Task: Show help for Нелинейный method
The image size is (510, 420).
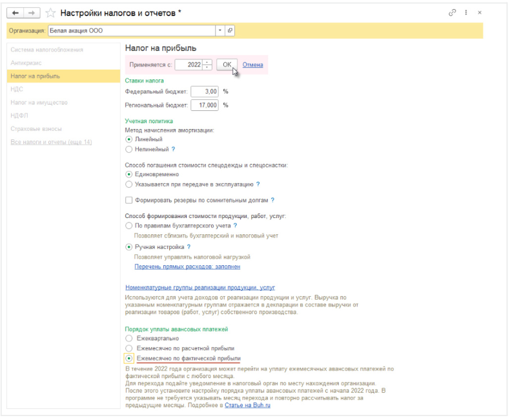Action: point(174,149)
